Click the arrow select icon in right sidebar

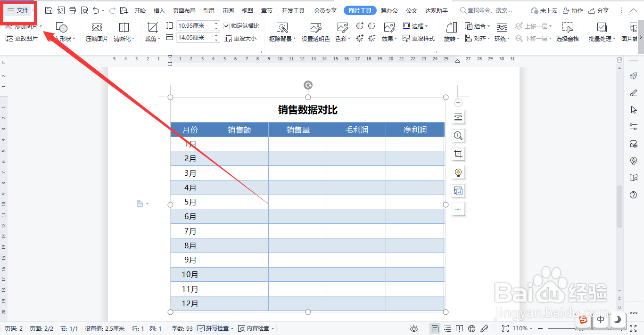(634, 110)
